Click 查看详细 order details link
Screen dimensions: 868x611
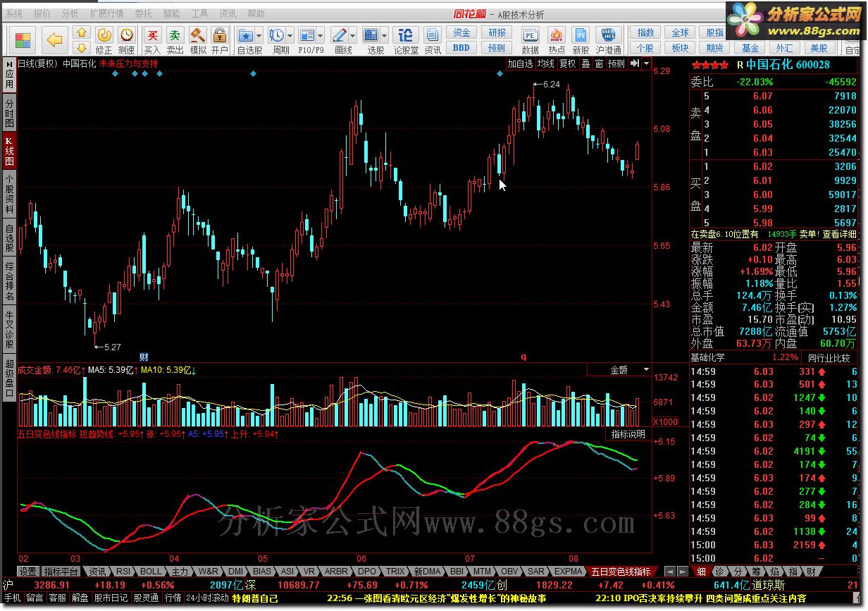[840, 234]
